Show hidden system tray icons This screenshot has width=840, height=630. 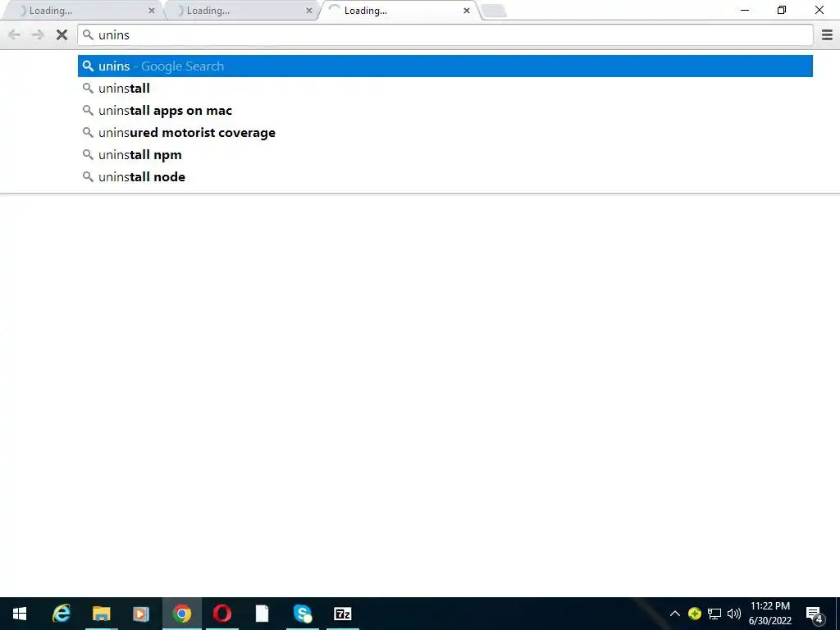pos(675,614)
